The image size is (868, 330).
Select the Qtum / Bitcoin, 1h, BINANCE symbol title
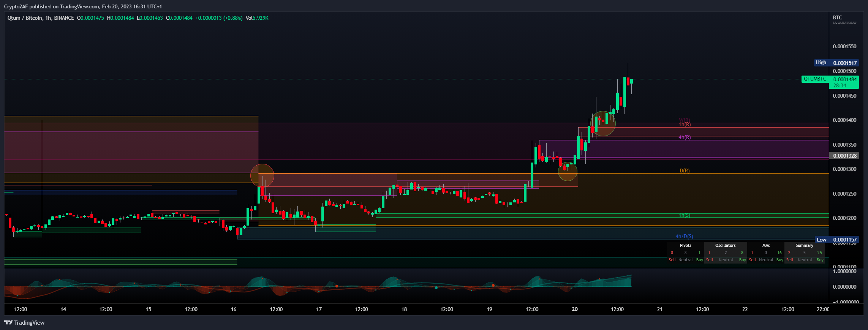[41, 18]
